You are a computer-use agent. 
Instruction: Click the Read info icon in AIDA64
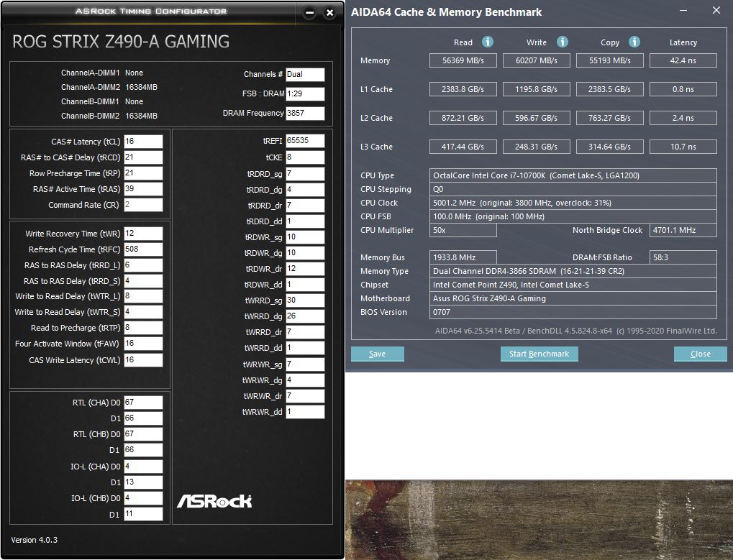coord(488,42)
